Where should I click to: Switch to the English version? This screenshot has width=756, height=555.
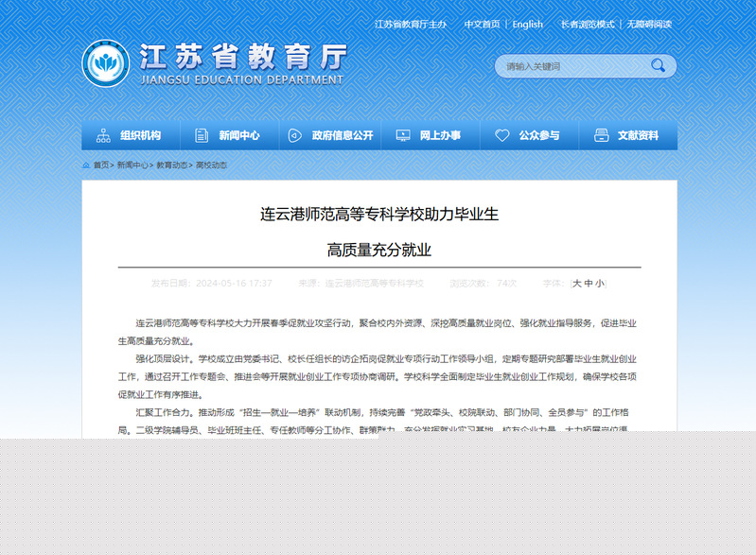pos(528,25)
